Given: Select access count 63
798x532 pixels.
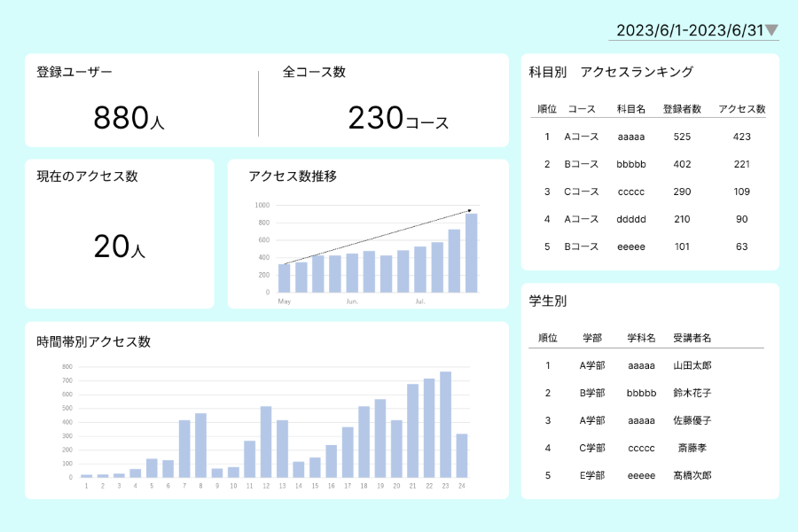Looking at the screenshot, I should [x=741, y=246].
